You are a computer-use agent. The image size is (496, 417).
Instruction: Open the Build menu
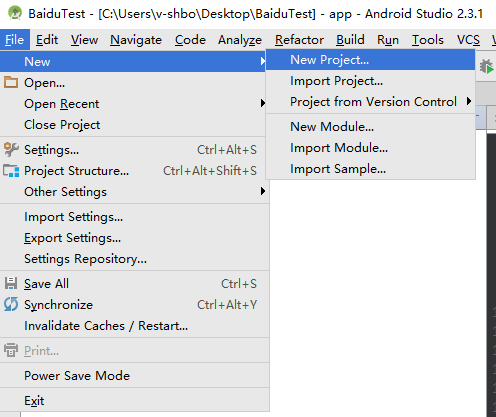click(350, 40)
